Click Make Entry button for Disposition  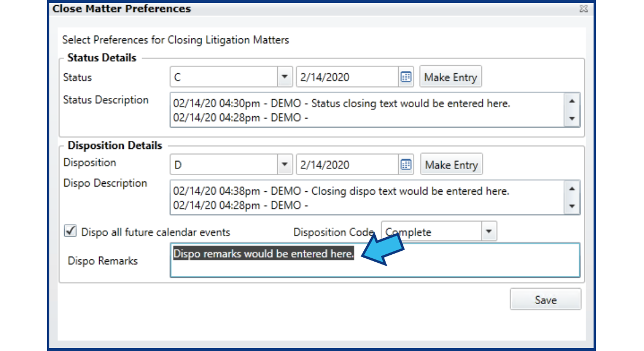pos(451,165)
